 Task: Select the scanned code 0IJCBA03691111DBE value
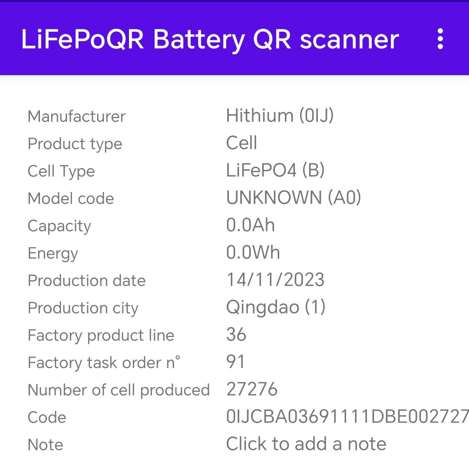pos(347,416)
